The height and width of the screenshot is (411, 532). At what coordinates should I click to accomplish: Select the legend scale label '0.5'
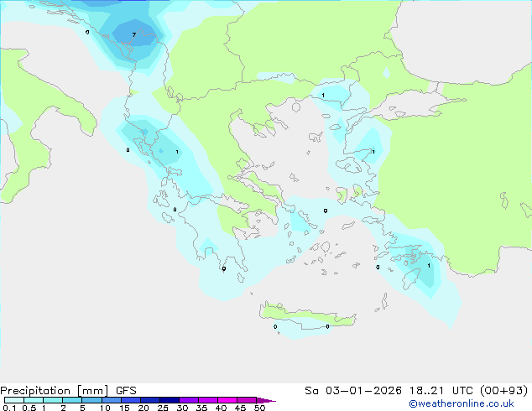[x=29, y=408]
